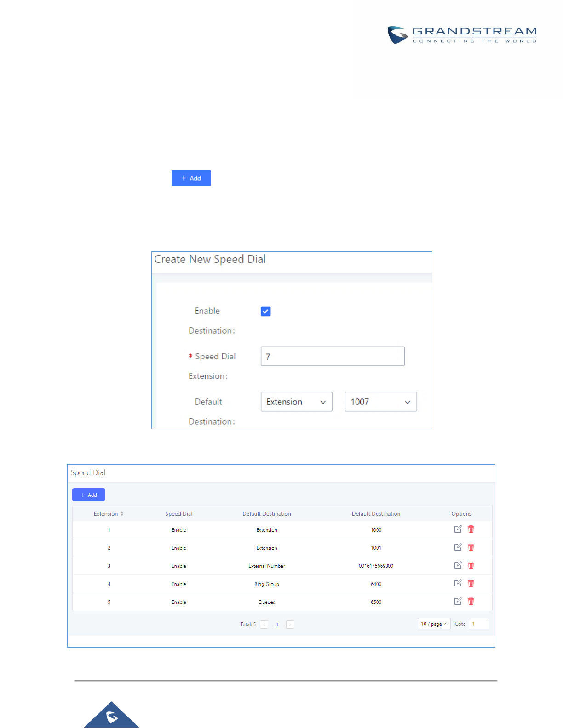Click the Goto page number field
This screenshot has width=563, height=728.
(x=479, y=624)
